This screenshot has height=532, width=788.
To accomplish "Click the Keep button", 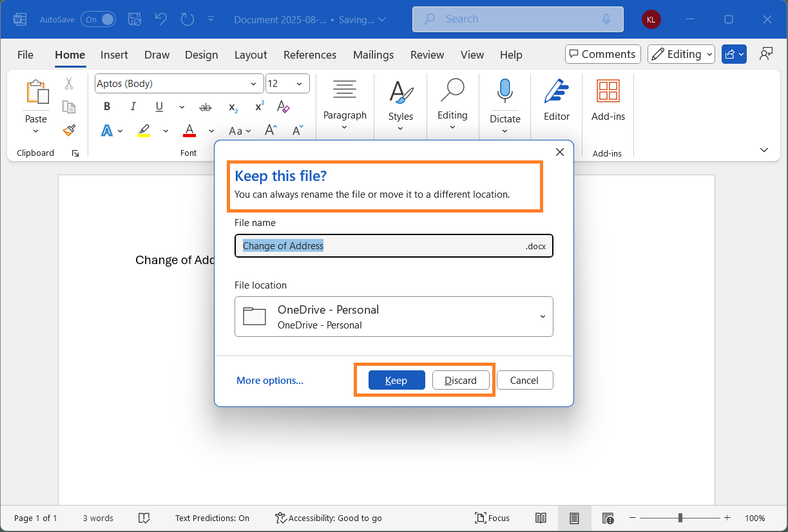I will (396, 380).
